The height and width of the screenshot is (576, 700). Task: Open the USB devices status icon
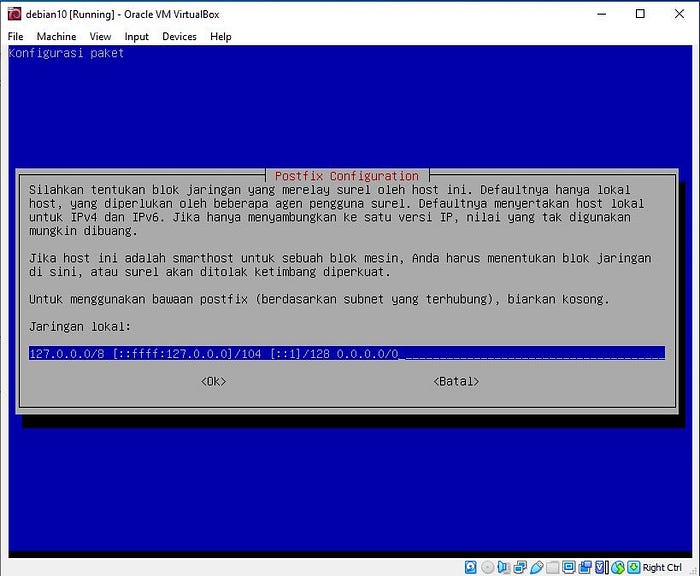pyautogui.click(x=537, y=568)
